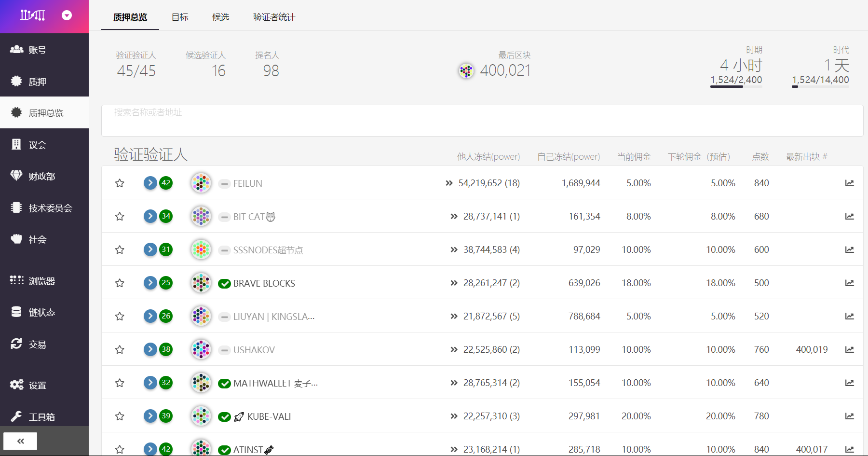868x456 pixels.
Task: Open the network selector dropdown arrow
Action: coord(67,15)
